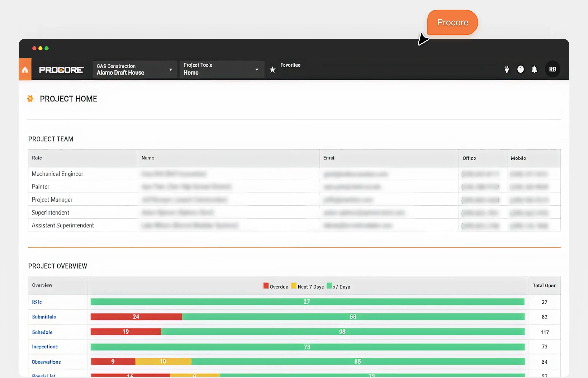Click the RFIs green bar showing 27
588x378 pixels.
click(x=307, y=302)
